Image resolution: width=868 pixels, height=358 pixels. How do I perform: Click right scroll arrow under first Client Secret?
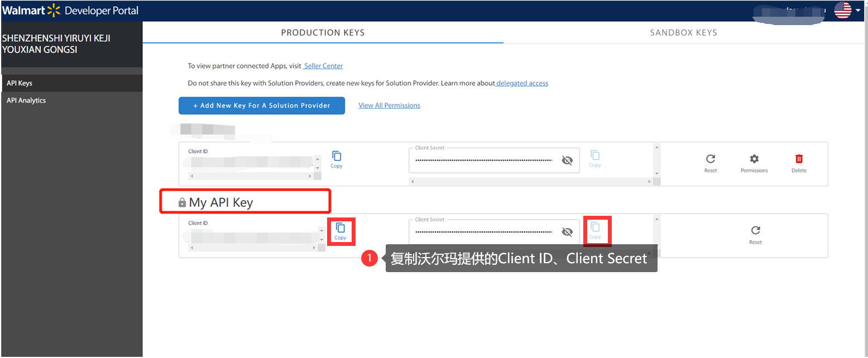649,182
